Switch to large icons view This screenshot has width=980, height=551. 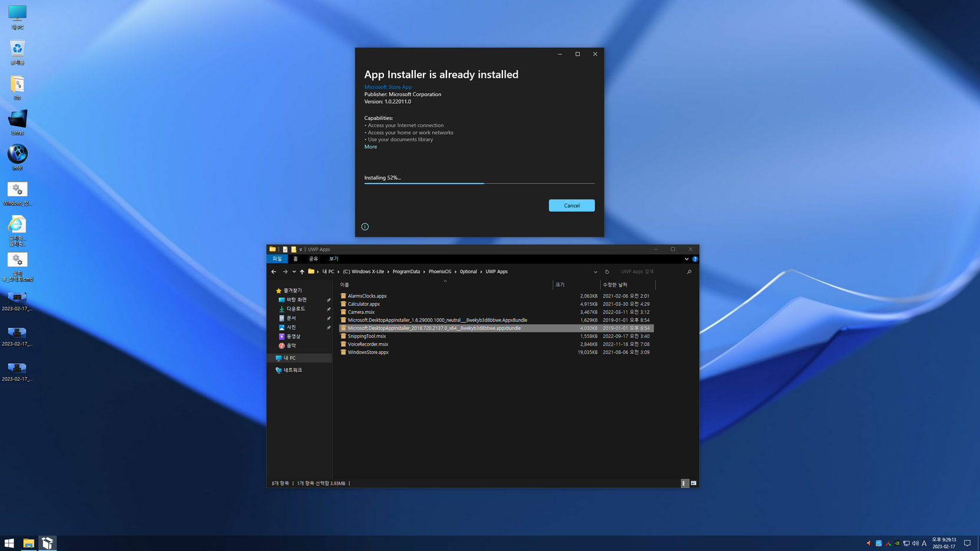click(694, 483)
